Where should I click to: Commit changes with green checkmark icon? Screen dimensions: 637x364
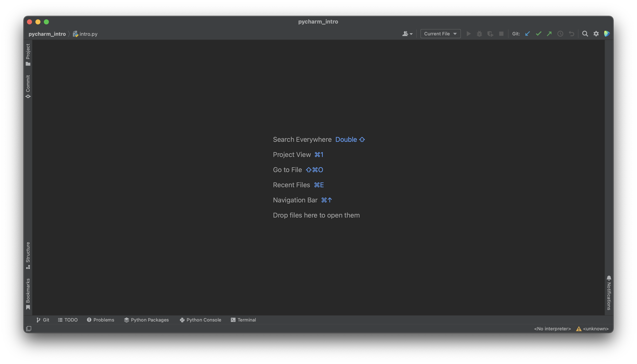click(538, 33)
